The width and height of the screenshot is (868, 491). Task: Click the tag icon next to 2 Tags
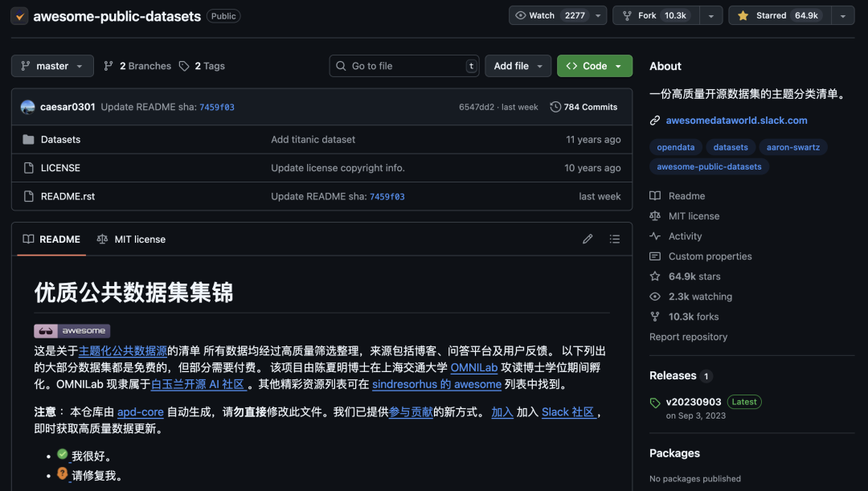click(184, 66)
